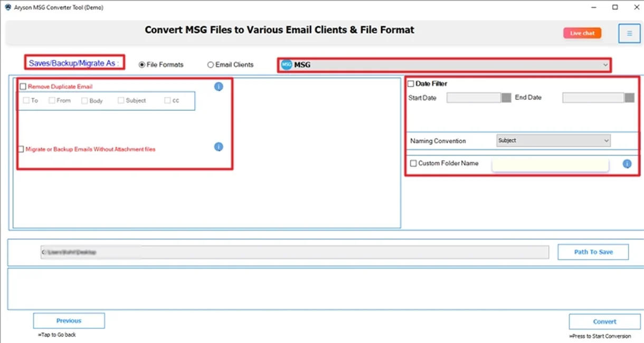The width and height of the screenshot is (644, 343).
Task: Expand the MSG saving format dropdown
Action: click(444, 65)
